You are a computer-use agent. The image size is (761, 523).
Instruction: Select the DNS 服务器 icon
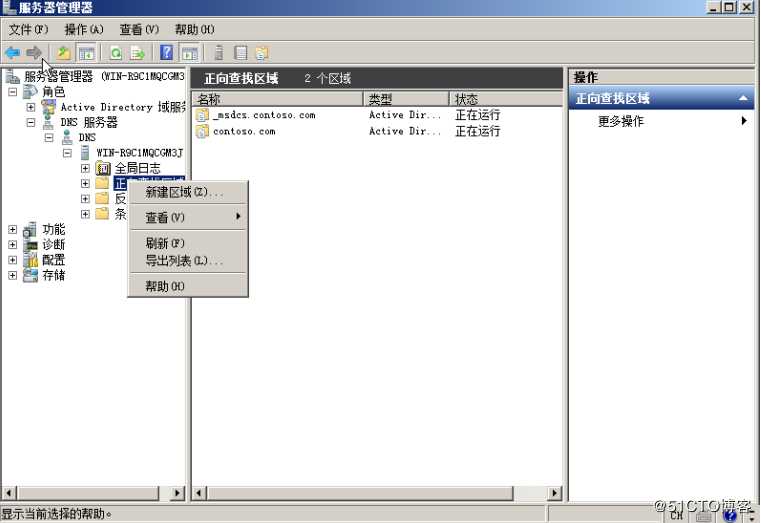pyautogui.click(x=48, y=122)
